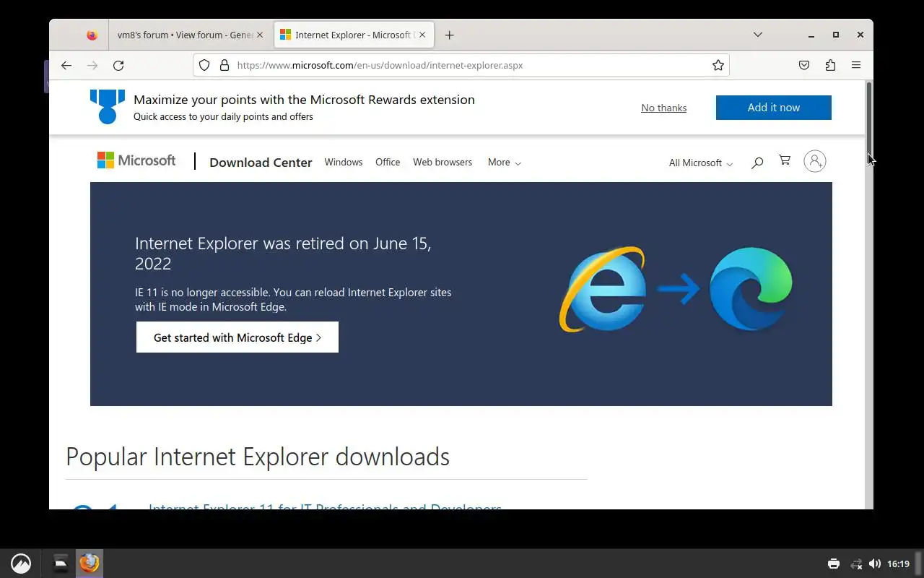This screenshot has height=578, width=924.
Task: Click the Microsoft Edge logo image
Action: (751, 288)
